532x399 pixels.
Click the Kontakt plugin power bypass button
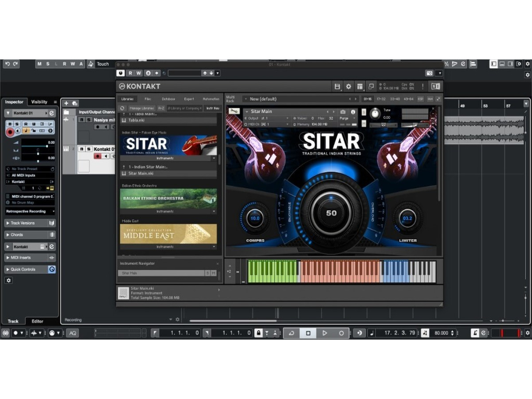point(121,73)
